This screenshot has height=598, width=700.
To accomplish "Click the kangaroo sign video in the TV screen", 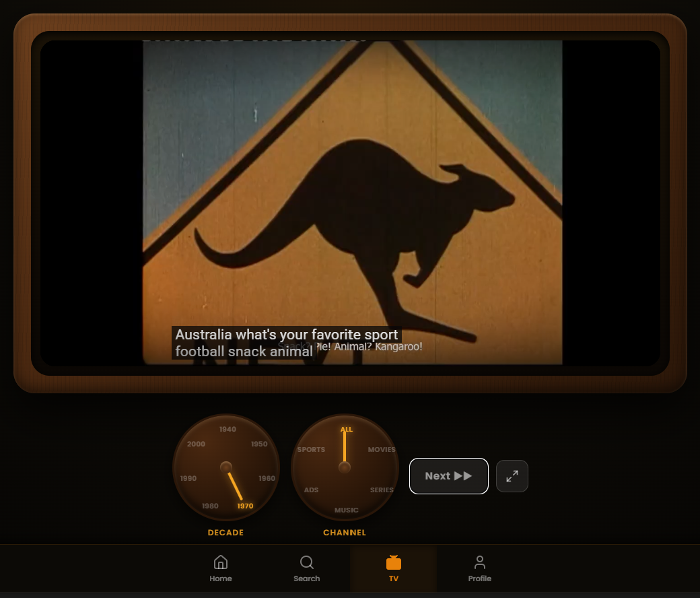I will coord(352,202).
